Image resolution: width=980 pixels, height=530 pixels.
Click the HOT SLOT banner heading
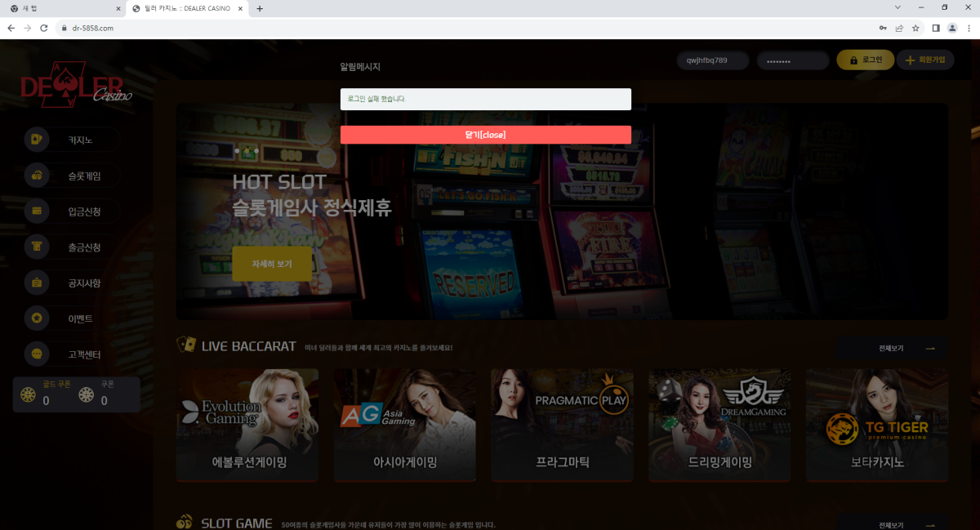coord(279,181)
